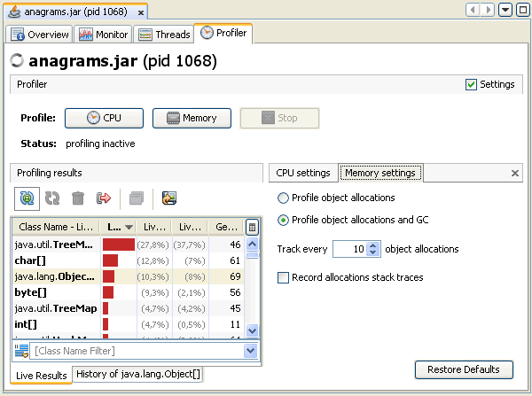Screen dimensions: 532x396
Task: Open the CPU settings tab
Action: click(303, 173)
